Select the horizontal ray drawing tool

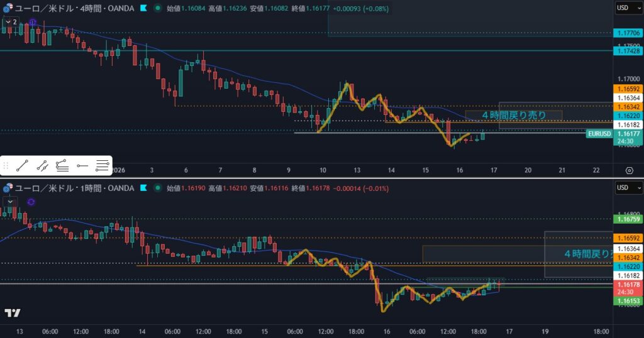(x=82, y=166)
